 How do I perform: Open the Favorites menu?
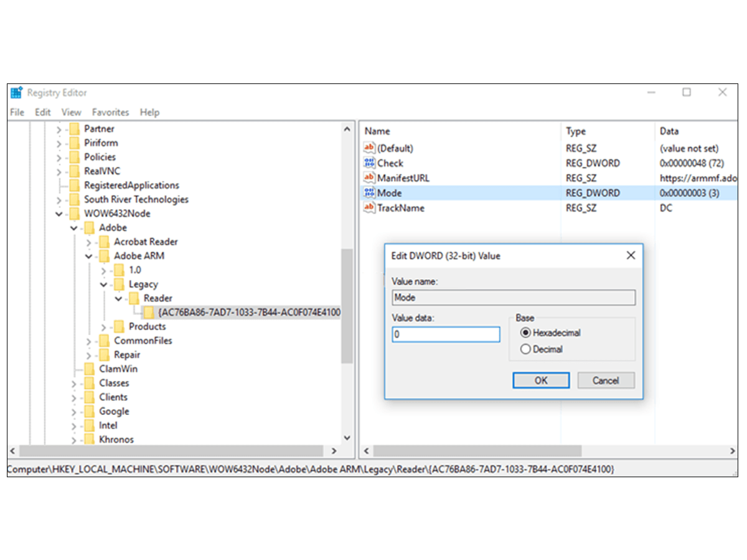click(x=110, y=112)
